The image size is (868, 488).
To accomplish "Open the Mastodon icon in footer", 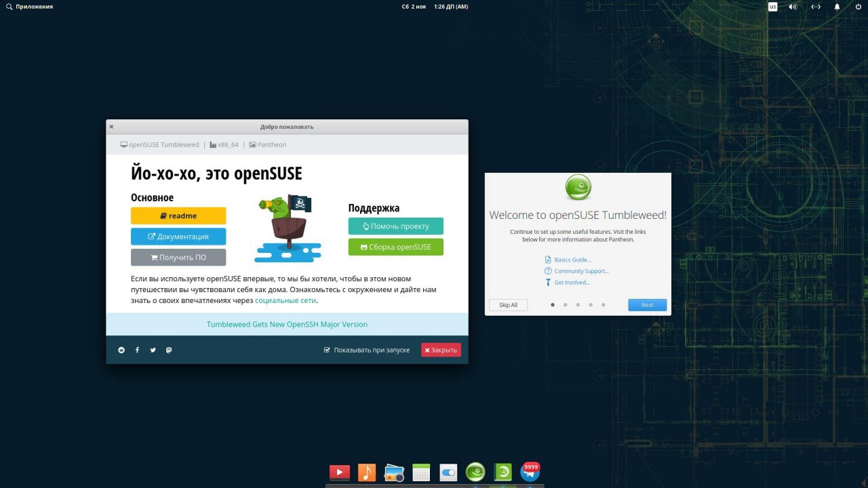I will (x=169, y=350).
